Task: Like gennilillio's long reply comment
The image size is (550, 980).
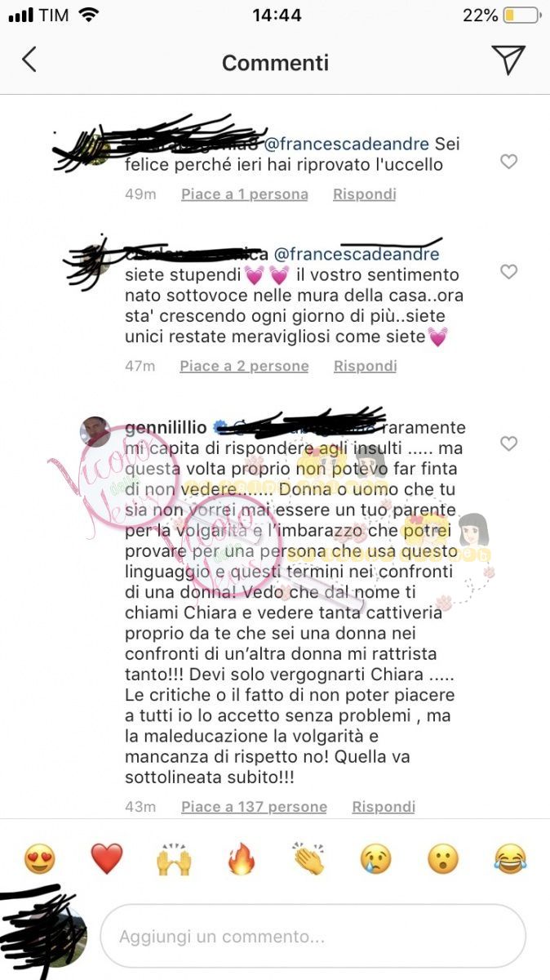Action: [x=508, y=443]
